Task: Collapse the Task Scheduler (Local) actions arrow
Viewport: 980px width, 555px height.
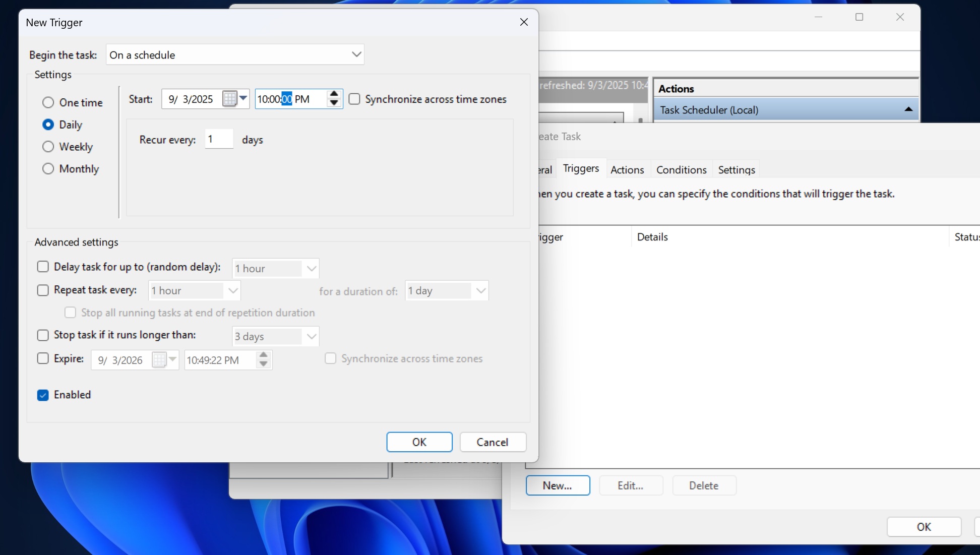Action: [x=908, y=109]
